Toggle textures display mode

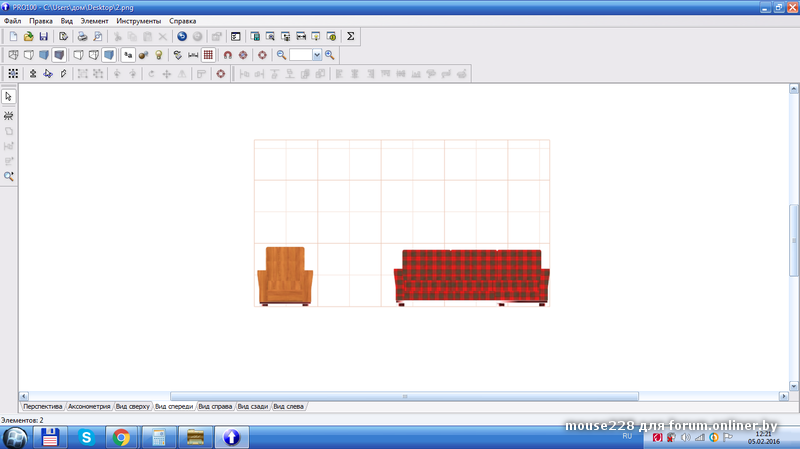(59, 55)
